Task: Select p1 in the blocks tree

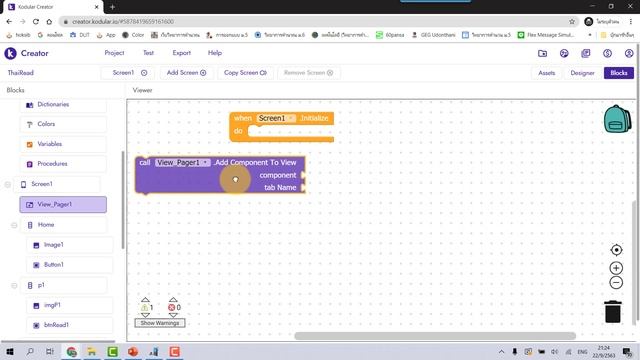Action: [63, 285]
